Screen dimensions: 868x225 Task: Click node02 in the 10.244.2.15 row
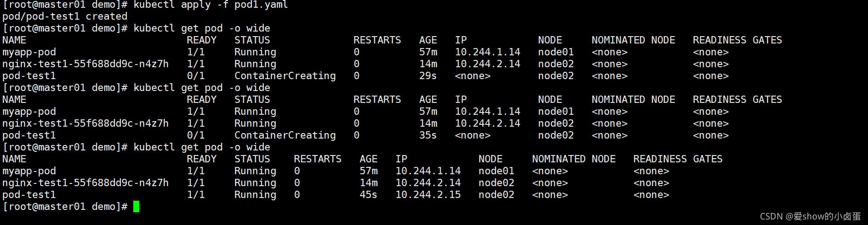(496, 195)
